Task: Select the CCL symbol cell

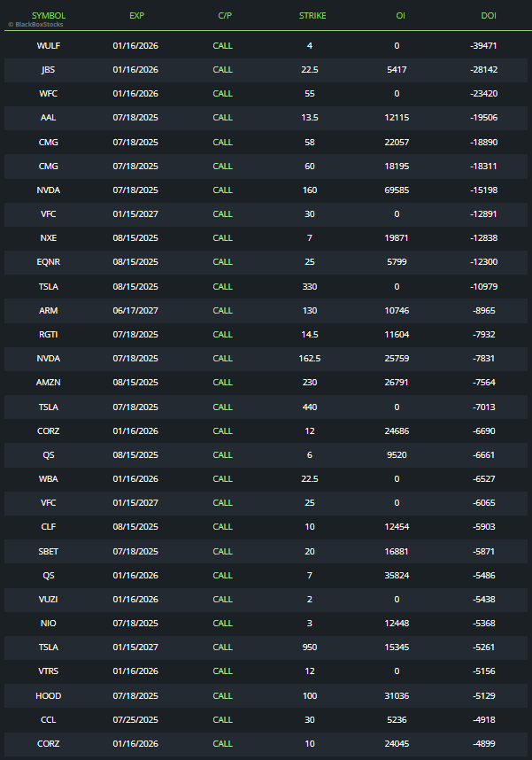Action: [x=49, y=720]
